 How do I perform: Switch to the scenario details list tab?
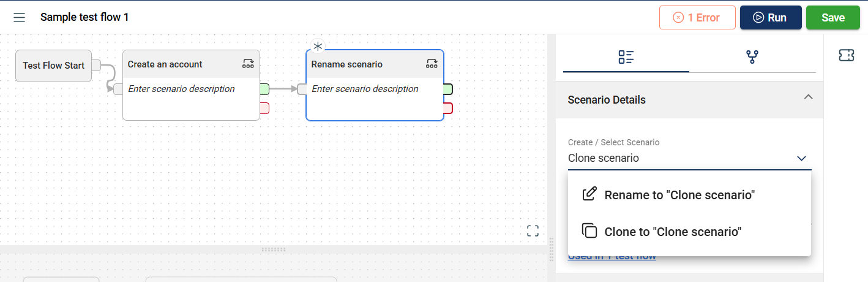tap(626, 57)
